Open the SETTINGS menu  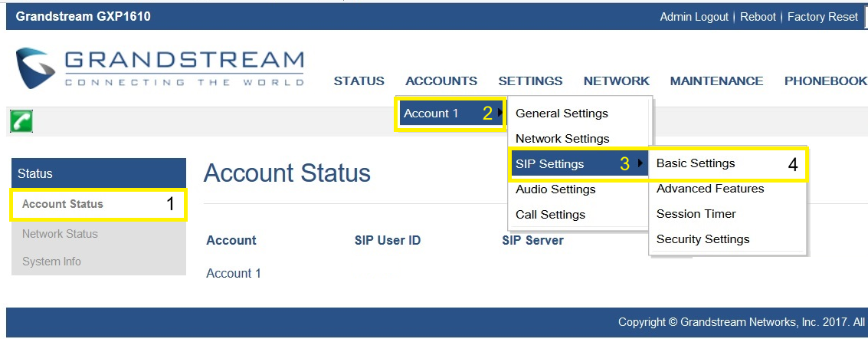click(530, 81)
